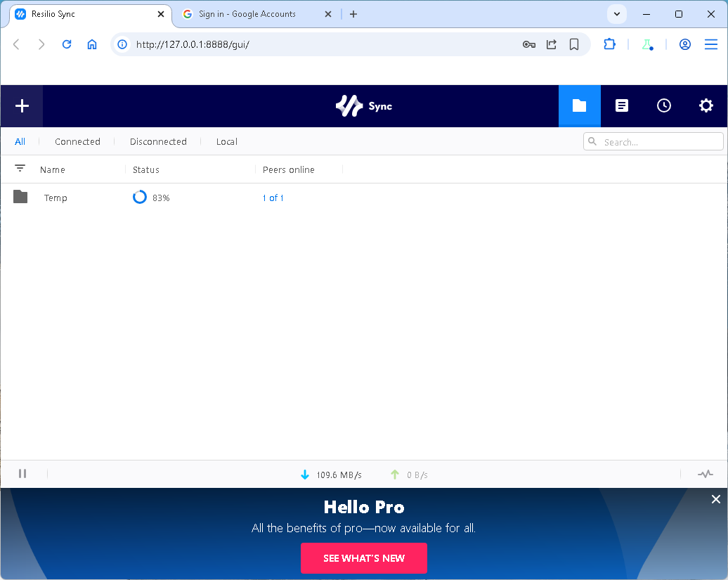Image resolution: width=728 pixels, height=580 pixels.
Task: Reload the page
Action: [67, 44]
